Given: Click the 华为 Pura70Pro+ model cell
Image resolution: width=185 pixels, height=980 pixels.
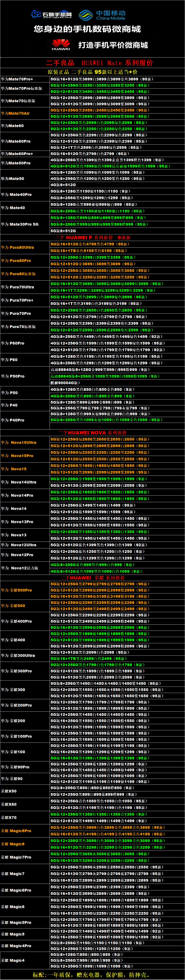Looking at the screenshot, I should click(25, 300).
